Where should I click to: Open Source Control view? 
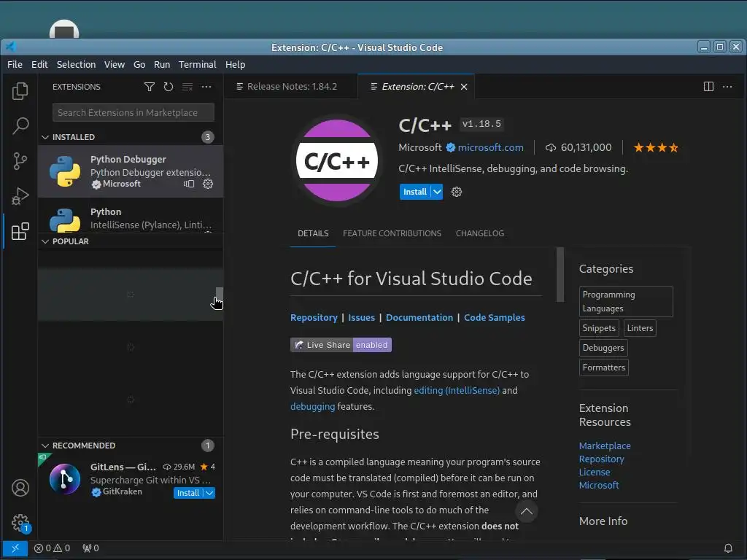tap(20, 161)
